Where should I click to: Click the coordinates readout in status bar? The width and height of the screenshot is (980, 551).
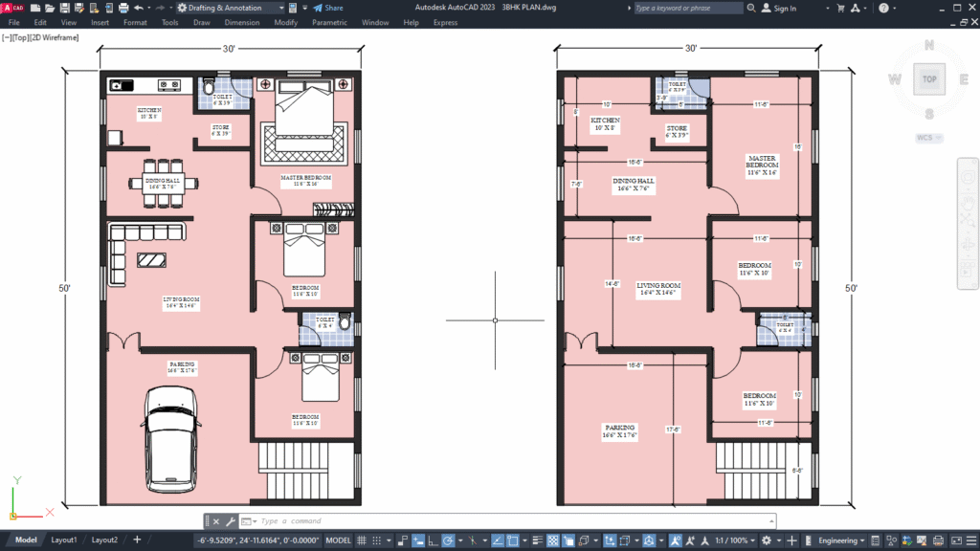point(257,540)
